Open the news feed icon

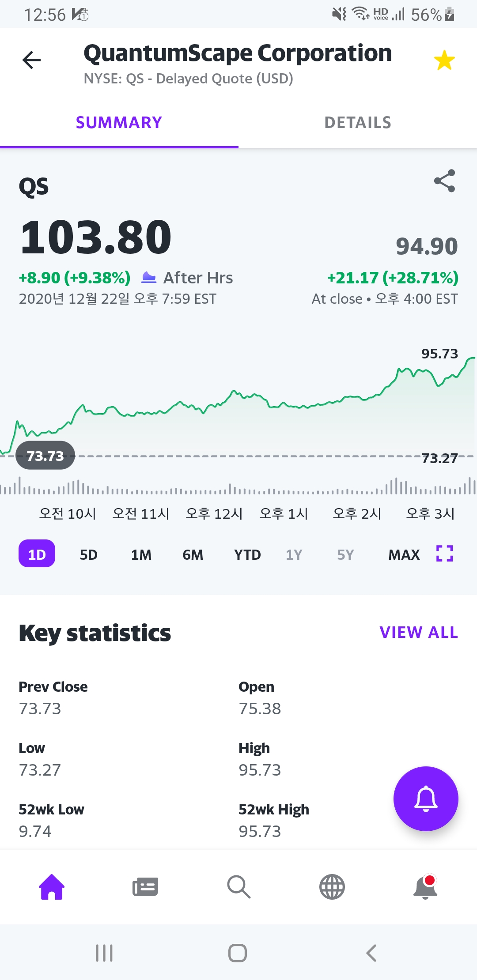145,886
